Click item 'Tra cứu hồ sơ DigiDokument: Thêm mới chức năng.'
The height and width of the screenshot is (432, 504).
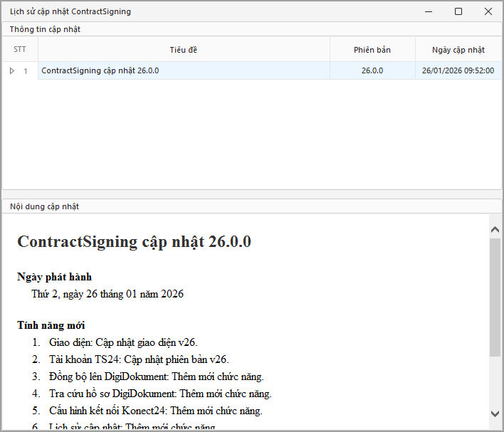pyautogui.click(x=160, y=394)
